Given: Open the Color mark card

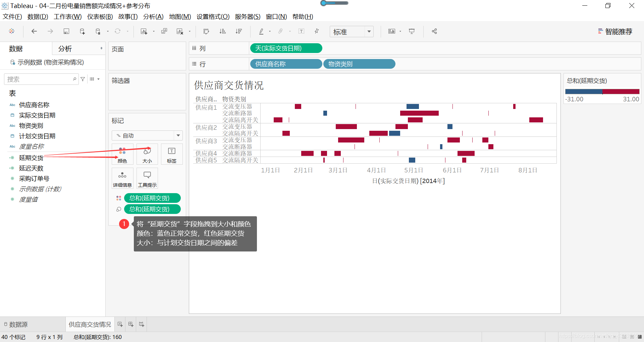Looking at the screenshot, I should pyautogui.click(x=122, y=154).
